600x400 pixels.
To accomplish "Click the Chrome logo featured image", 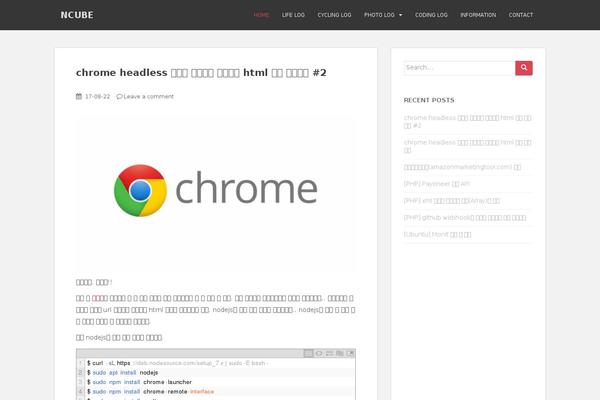I will point(216,194).
